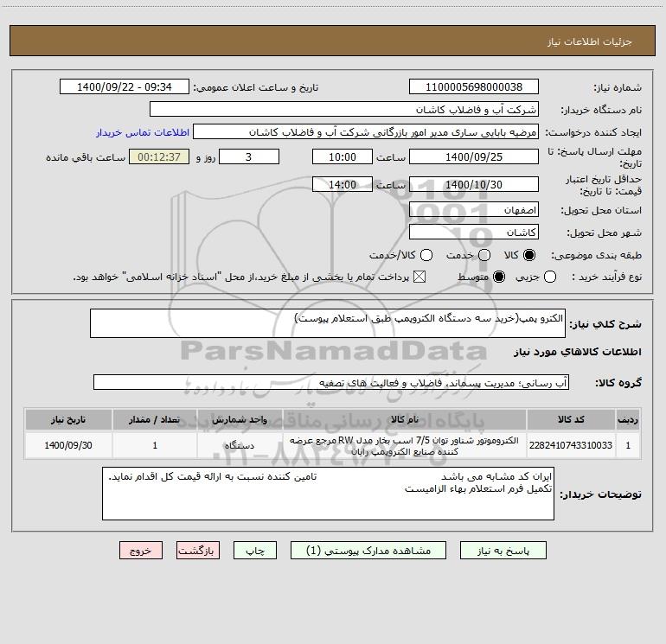Click the delivery city field کاشان
This screenshot has height=644, width=666.
(474, 233)
